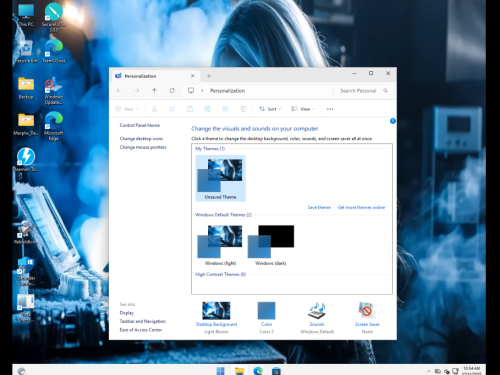Open Get more themes online link
Image resolution: width=500 pixels, height=375 pixels.
click(x=361, y=207)
